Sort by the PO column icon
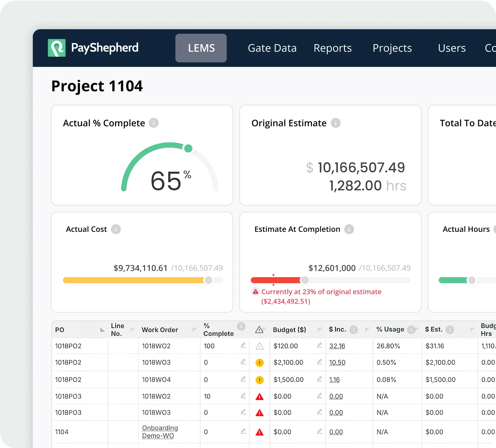Image resolution: width=496 pixels, height=448 pixels. tap(102, 330)
